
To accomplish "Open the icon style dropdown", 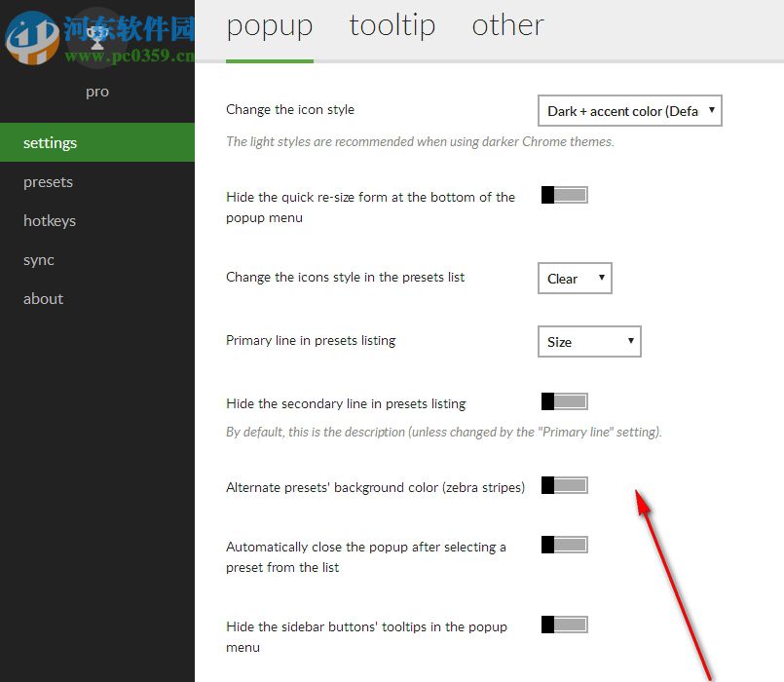I will [x=629, y=110].
